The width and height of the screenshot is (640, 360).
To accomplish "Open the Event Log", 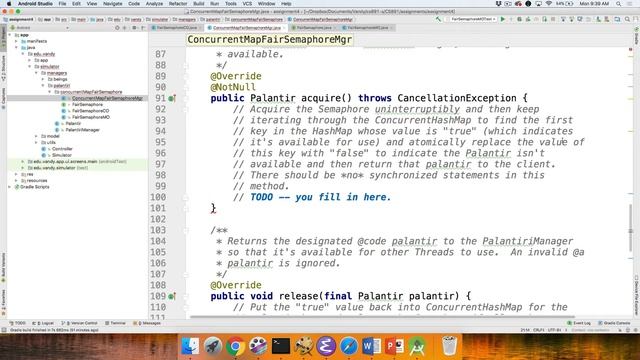I will click(579, 323).
